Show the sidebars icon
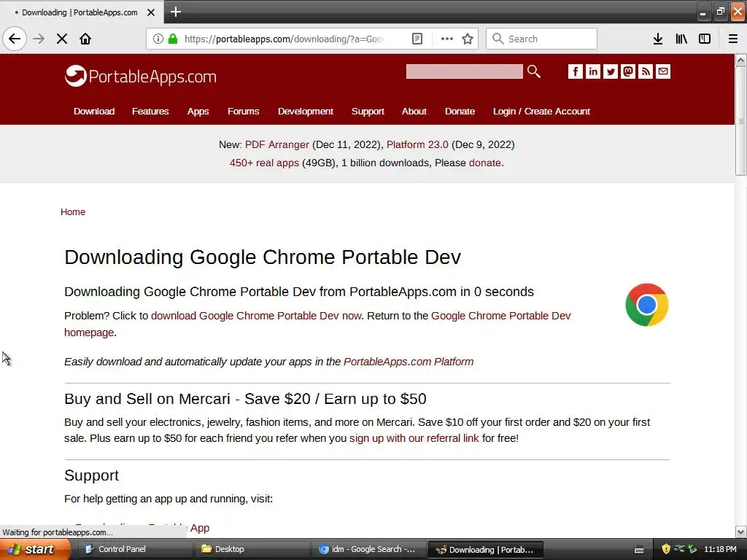The width and height of the screenshot is (747, 560). coord(705,39)
